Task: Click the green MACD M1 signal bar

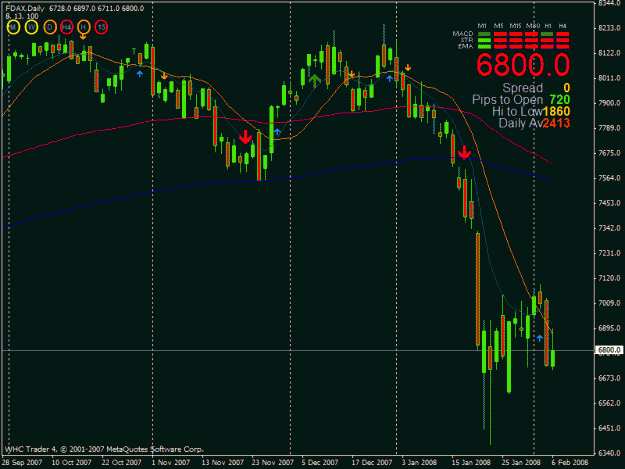Action: click(484, 34)
